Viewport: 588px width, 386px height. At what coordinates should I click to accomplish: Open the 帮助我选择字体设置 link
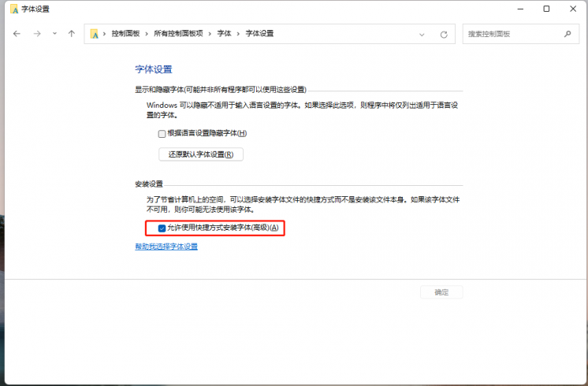(166, 247)
